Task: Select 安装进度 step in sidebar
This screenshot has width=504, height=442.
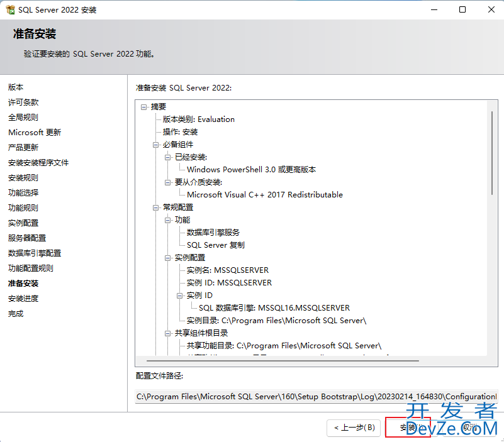Action: coord(23,299)
